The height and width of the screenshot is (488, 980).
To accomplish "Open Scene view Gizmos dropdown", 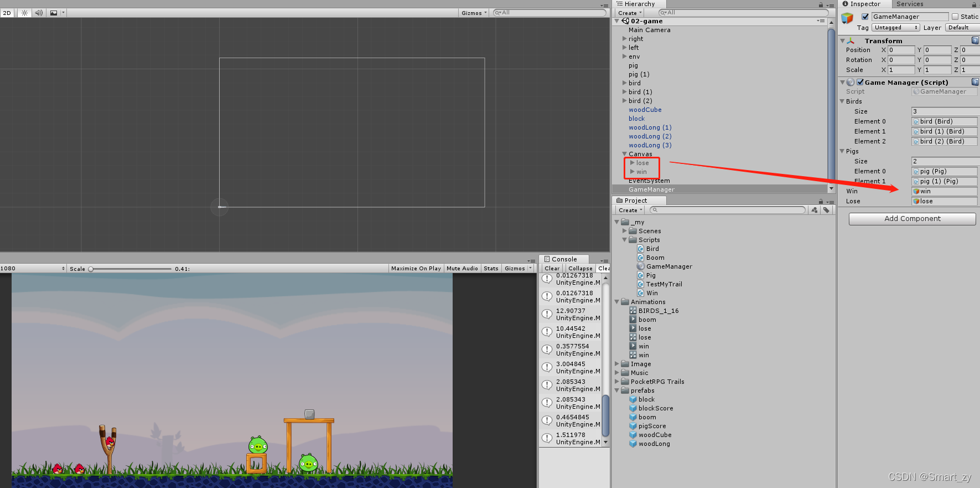I will pos(474,13).
